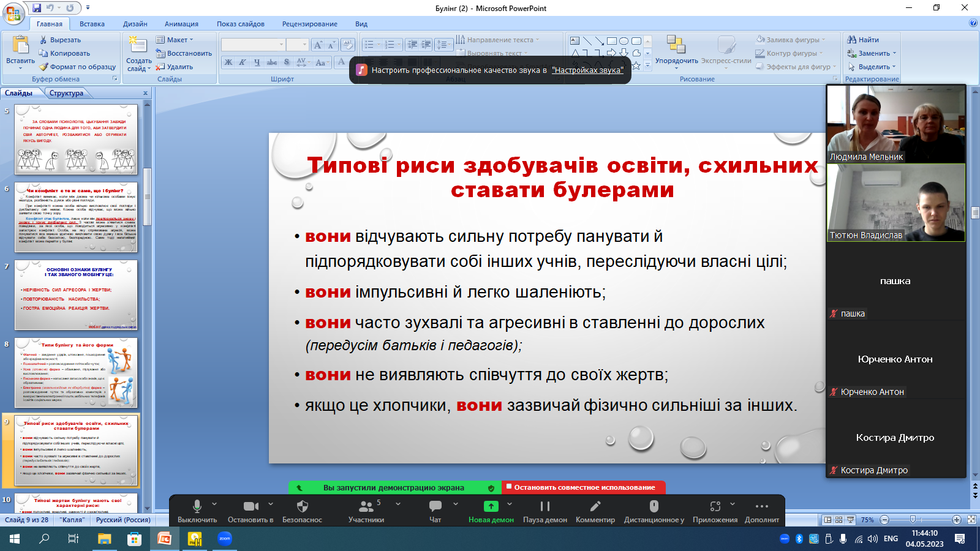Open Zoom microphone options chevron
The width and height of the screenshot is (980, 551).
tap(214, 504)
